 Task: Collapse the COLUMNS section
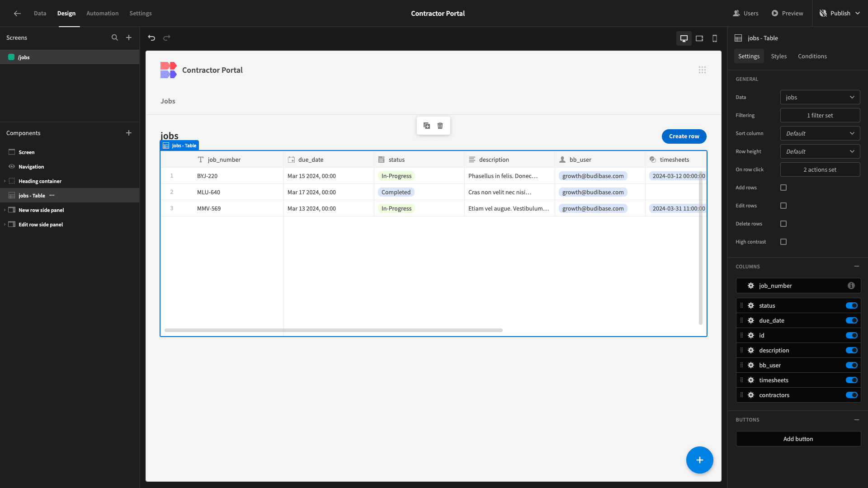(856, 267)
